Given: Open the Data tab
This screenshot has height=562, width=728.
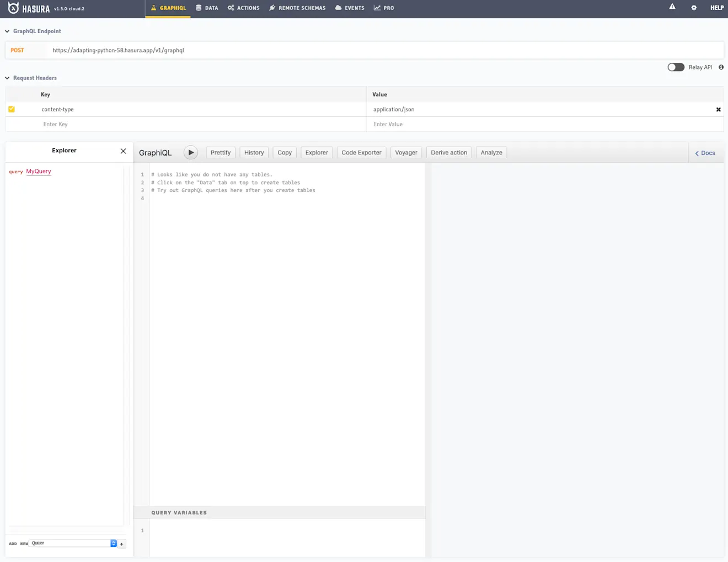Looking at the screenshot, I should tap(207, 8).
